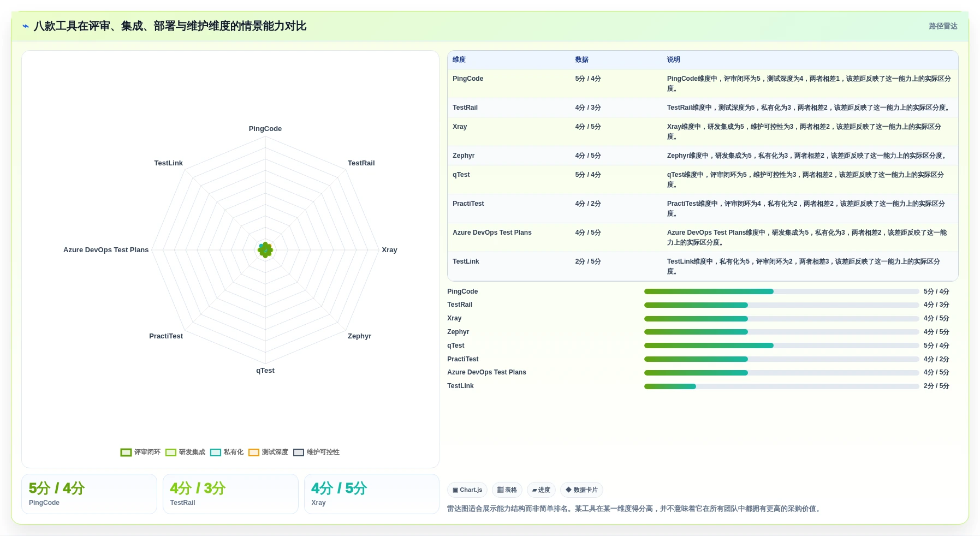Click the 维度 column header

coord(459,60)
